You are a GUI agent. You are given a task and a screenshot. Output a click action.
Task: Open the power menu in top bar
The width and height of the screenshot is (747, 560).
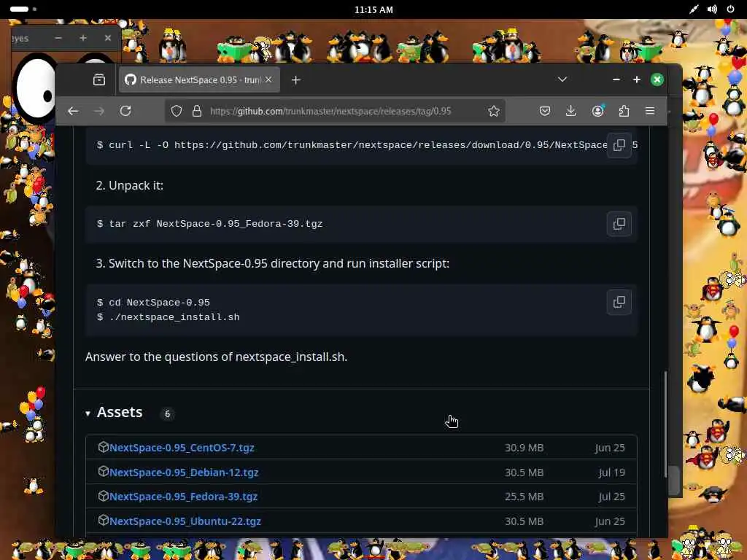click(730, 9)
